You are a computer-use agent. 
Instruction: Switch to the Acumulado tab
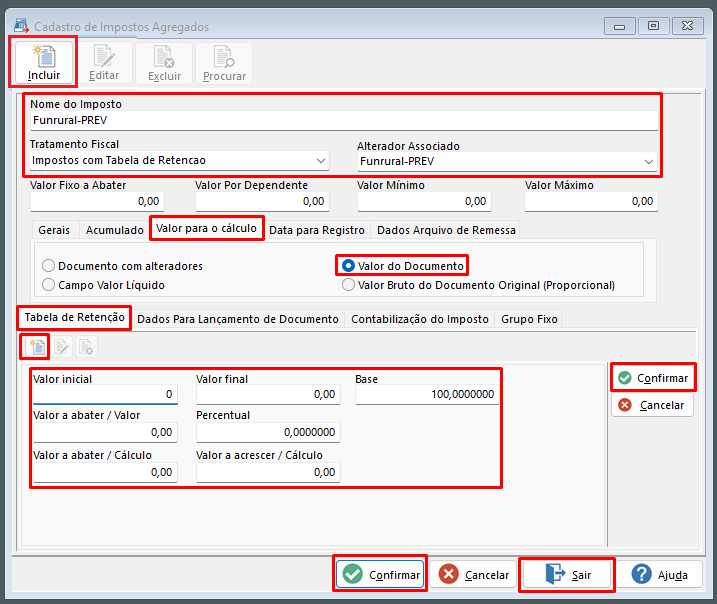point(115,230)
